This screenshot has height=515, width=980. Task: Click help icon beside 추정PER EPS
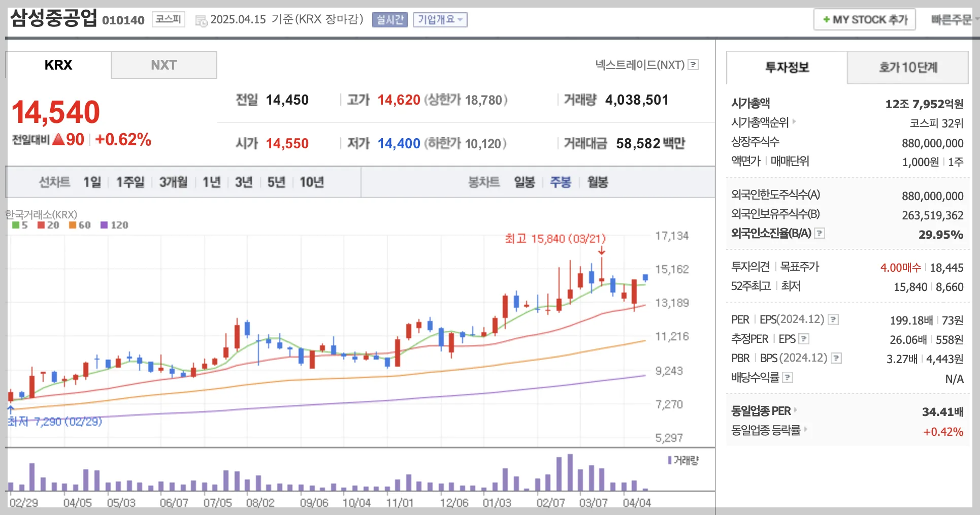(804, 339)
